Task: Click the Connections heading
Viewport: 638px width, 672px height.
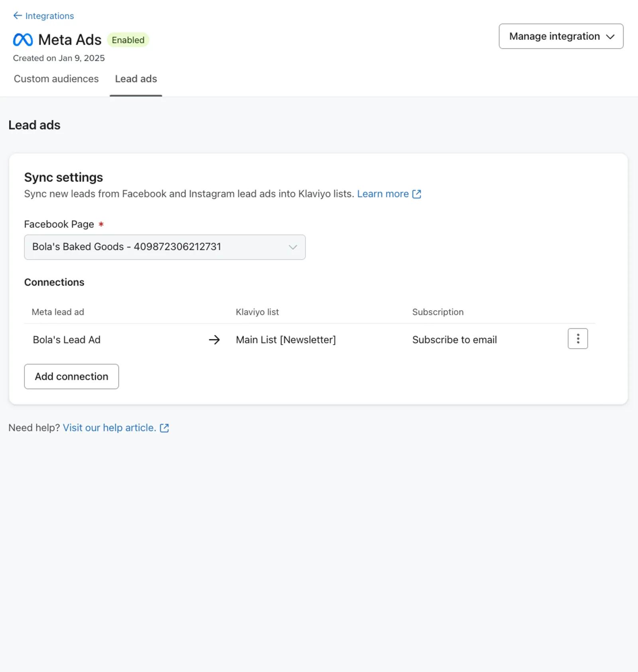Action: tap(54, 282)
